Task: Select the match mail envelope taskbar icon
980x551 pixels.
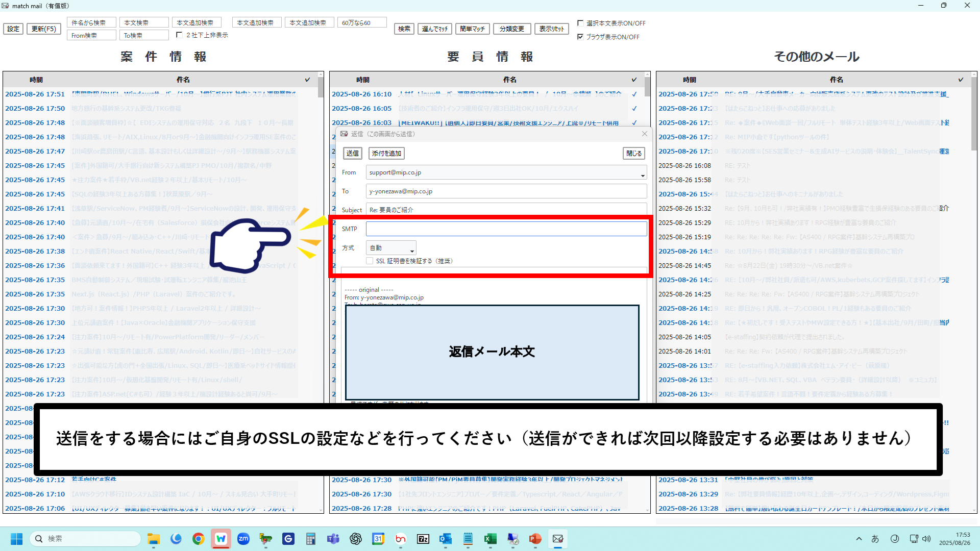Action: tap(558, 539)
